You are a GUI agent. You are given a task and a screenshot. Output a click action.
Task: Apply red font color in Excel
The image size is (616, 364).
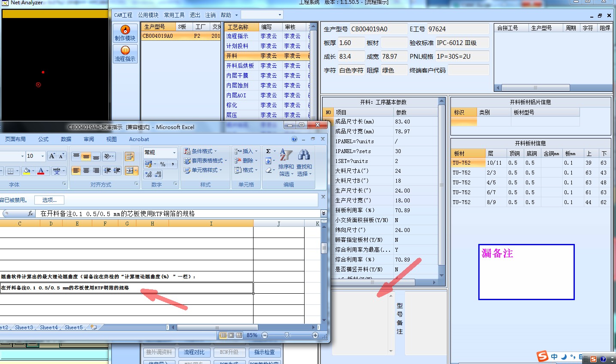(41, 171)
